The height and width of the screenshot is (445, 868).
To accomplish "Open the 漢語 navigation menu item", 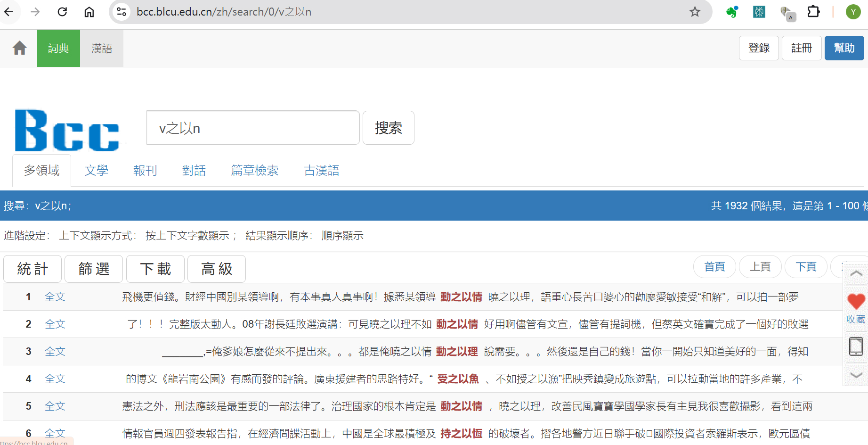I will coord(102,48).
